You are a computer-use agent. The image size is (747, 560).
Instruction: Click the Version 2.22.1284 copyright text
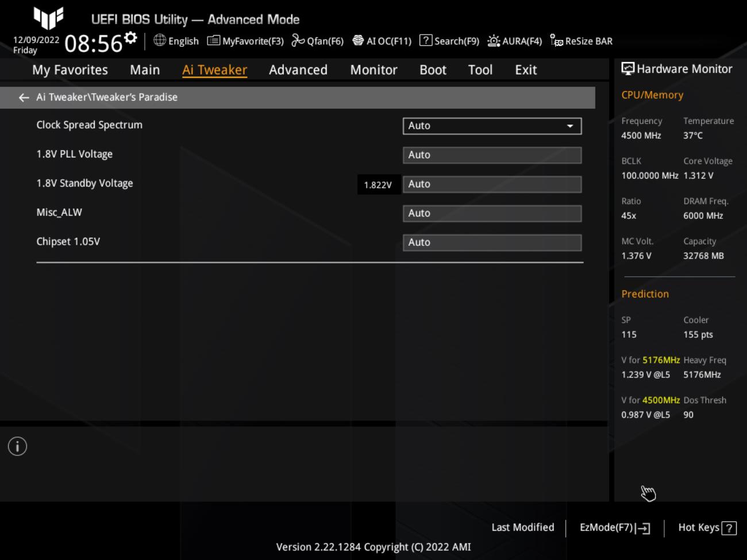(373, 547)
